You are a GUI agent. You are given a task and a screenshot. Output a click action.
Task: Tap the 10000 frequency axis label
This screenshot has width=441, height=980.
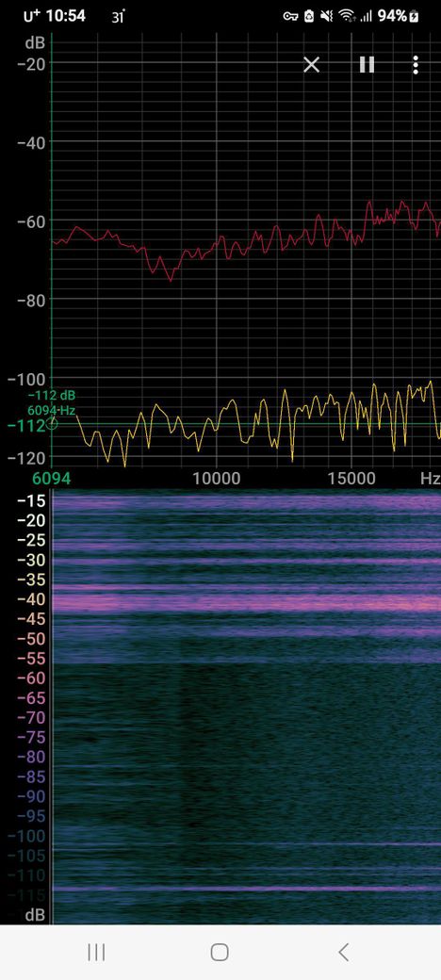216,479
